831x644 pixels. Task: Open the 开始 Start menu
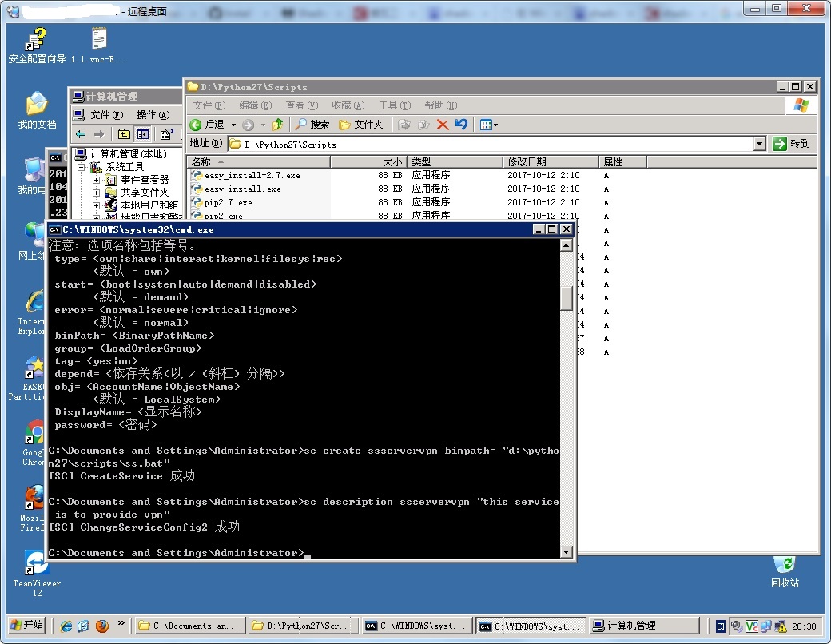tap(27, 626)
